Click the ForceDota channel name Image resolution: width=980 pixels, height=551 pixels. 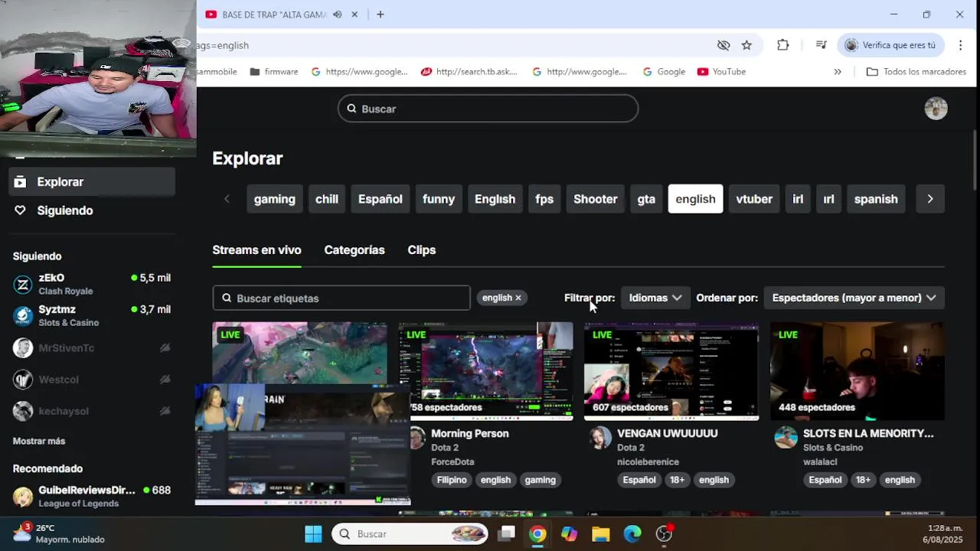tap(452, 462)
